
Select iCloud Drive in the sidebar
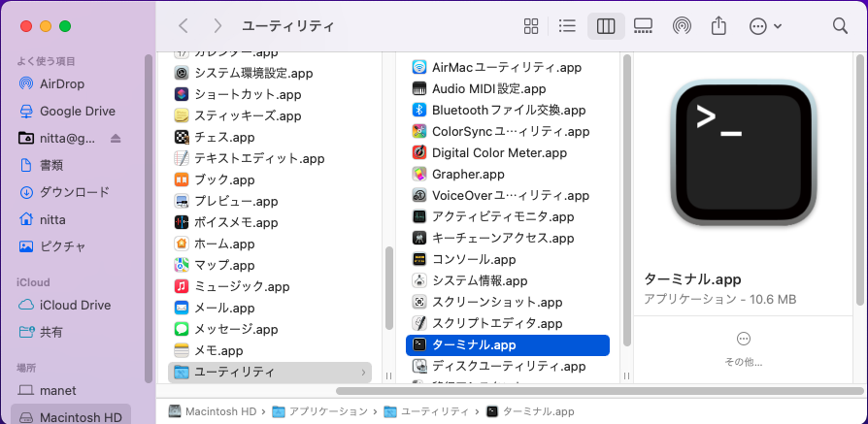(x=75, y=305)
